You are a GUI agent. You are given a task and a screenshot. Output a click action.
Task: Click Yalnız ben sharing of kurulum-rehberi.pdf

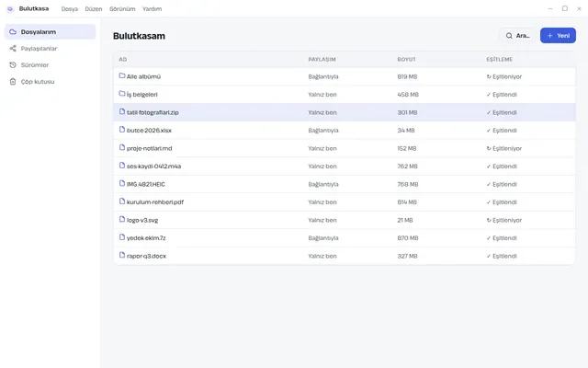point(322,202)
